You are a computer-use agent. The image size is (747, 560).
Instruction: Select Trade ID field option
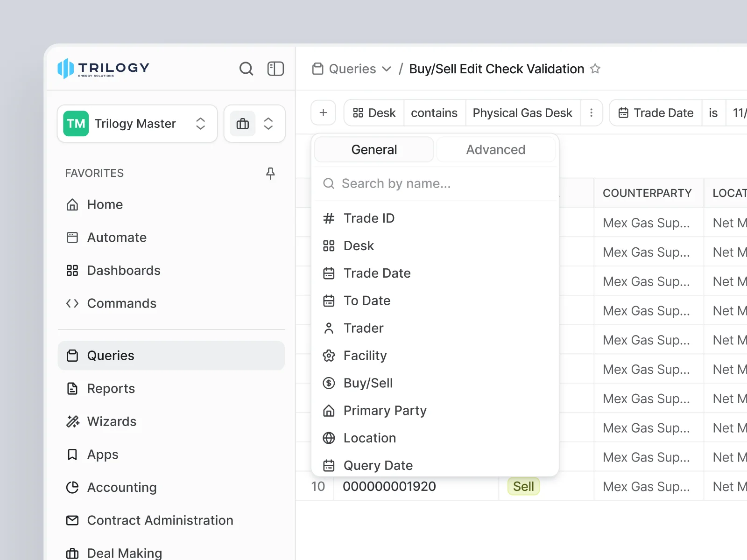(435, 218)
